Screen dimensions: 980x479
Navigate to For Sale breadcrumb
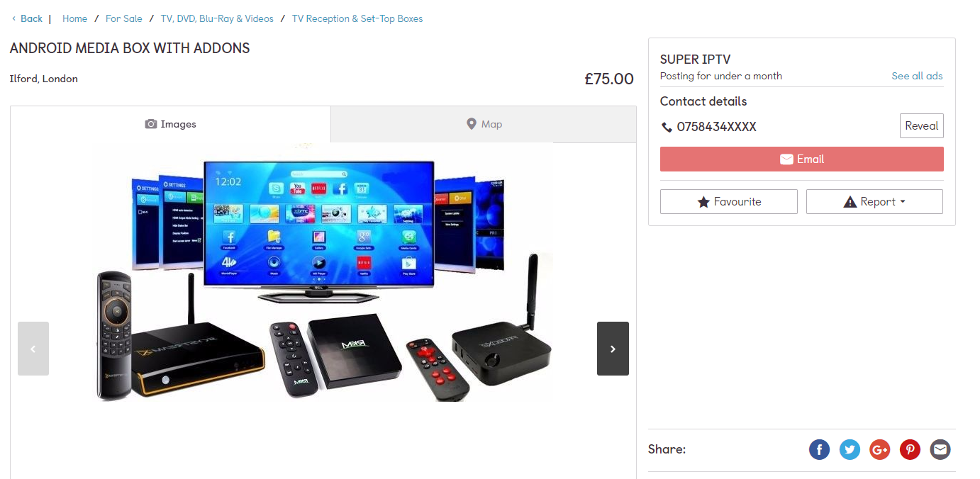pos(124,18)
